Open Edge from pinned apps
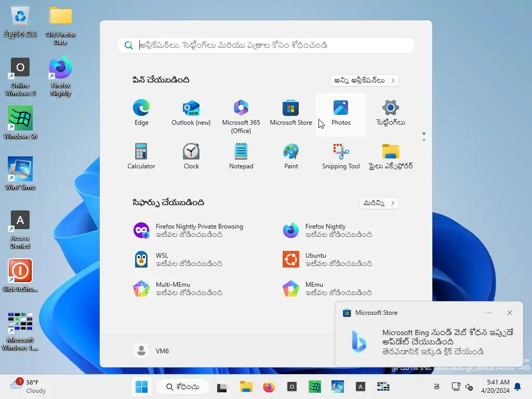Screen dimensions: 532x399 [141, 113]
